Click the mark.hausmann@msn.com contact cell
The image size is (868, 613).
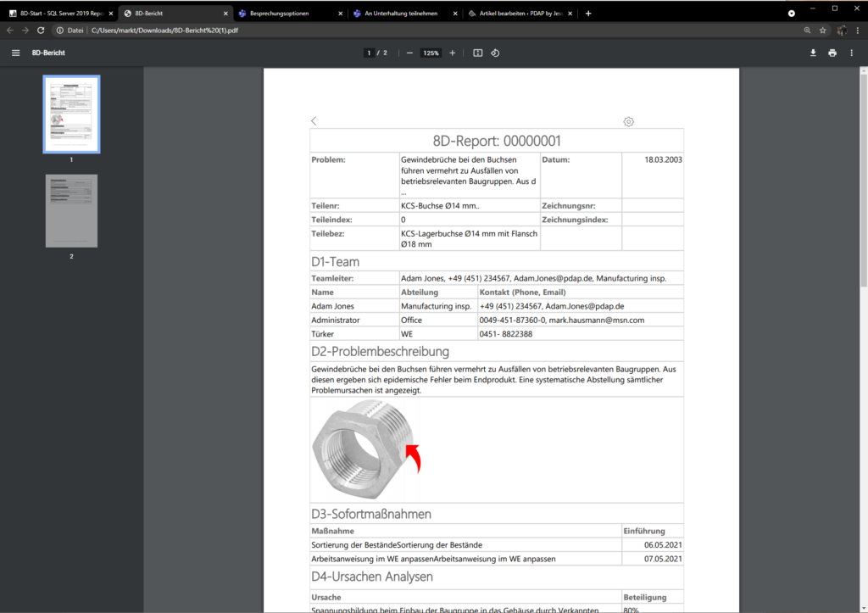coord(562,320)
